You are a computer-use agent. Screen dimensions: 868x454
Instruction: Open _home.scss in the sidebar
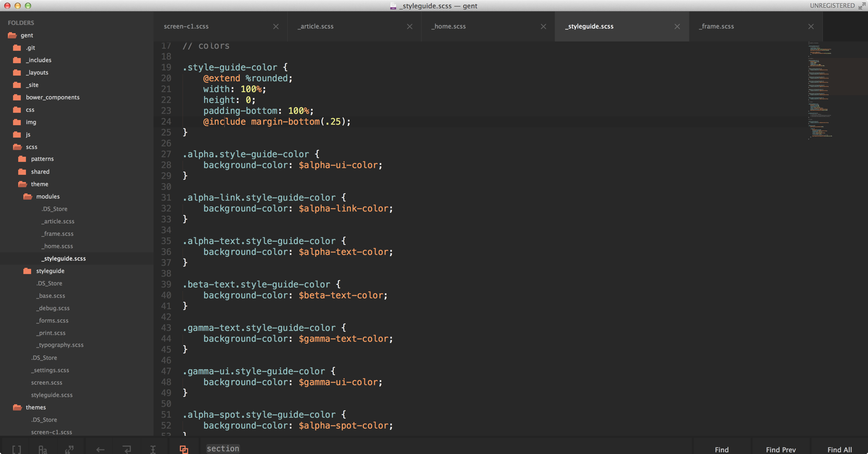point(57,246)
